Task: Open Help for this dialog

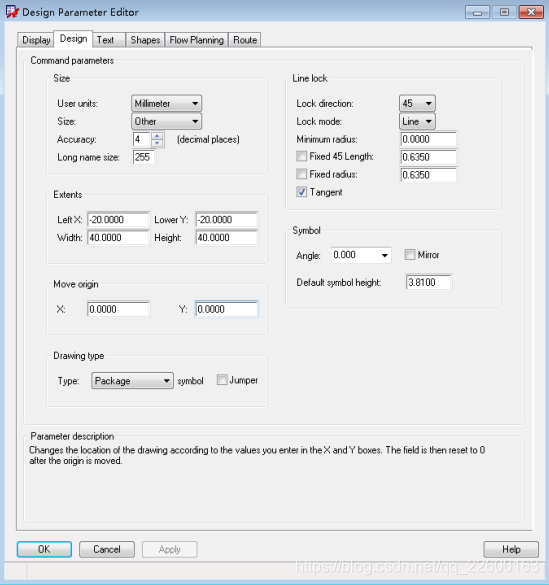Action: point(511,549)
